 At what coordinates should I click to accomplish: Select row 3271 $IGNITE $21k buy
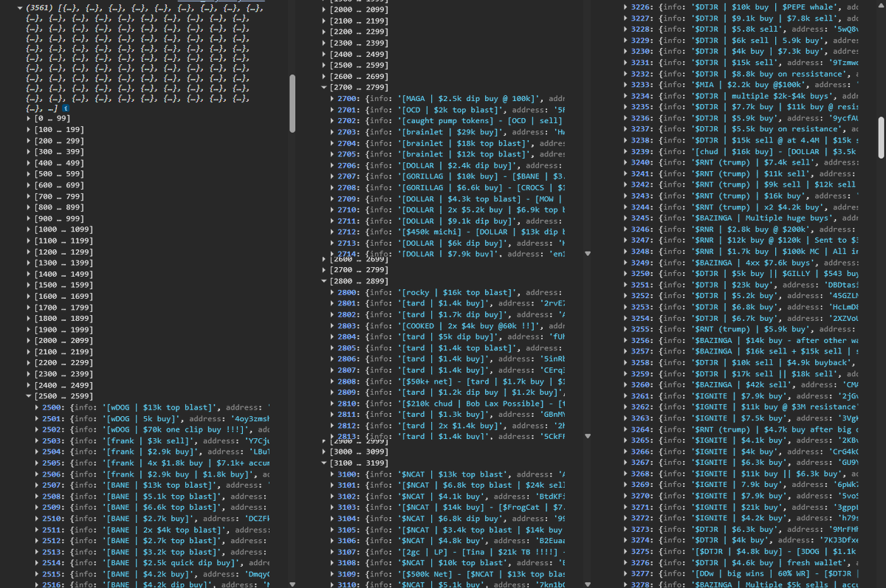pos(742,508)
